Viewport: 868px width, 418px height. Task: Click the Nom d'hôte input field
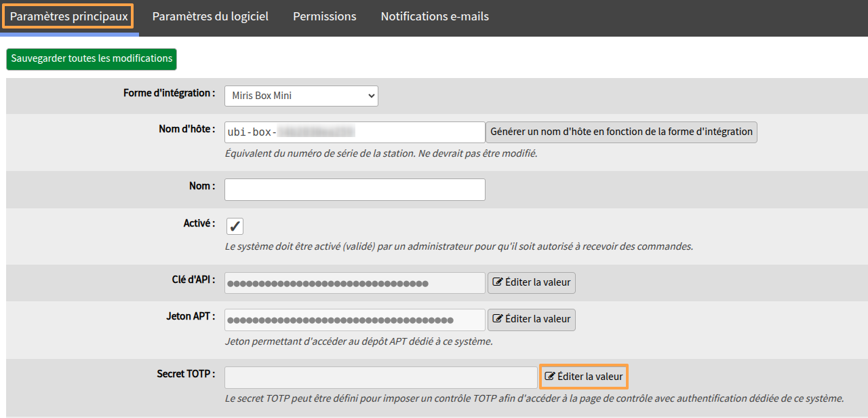(x=355, y=132)
